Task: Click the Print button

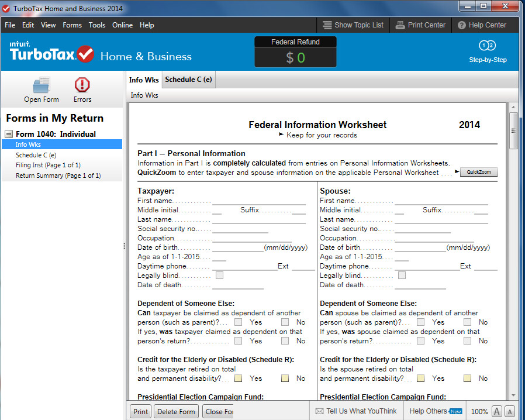Action: tap(141, 412)
